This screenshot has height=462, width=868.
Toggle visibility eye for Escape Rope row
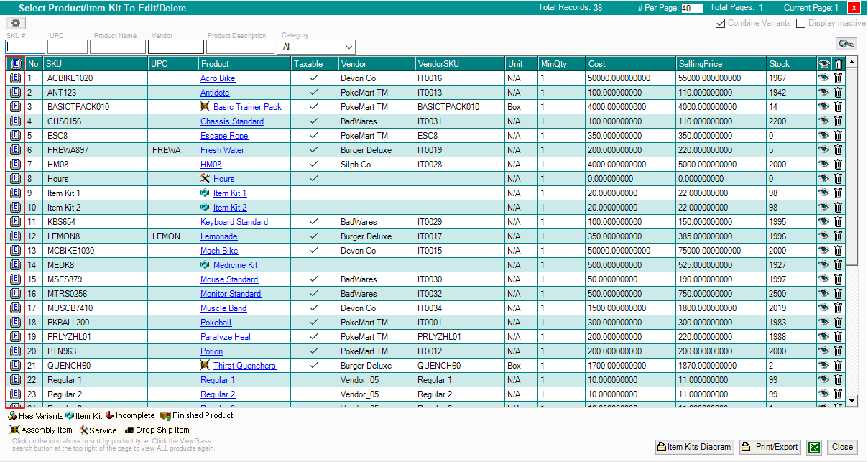click(x=823, y=136)
